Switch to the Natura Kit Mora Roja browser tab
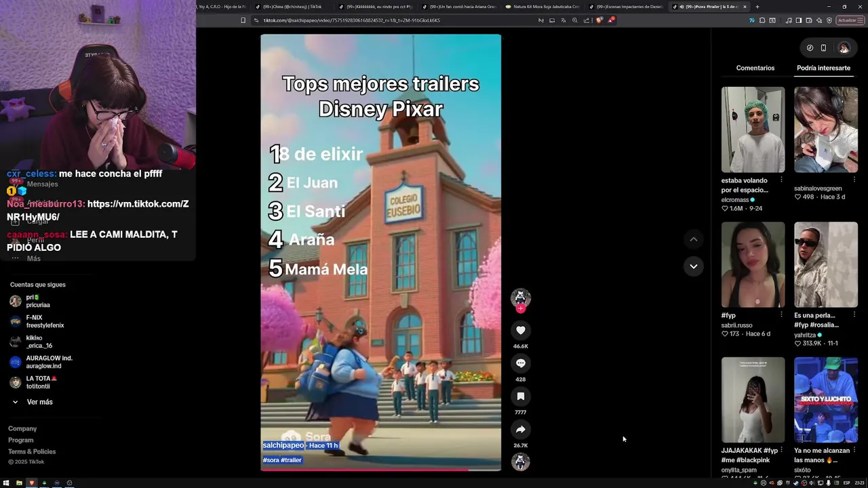Screen dimensions: 868x488 coord(542,7)
